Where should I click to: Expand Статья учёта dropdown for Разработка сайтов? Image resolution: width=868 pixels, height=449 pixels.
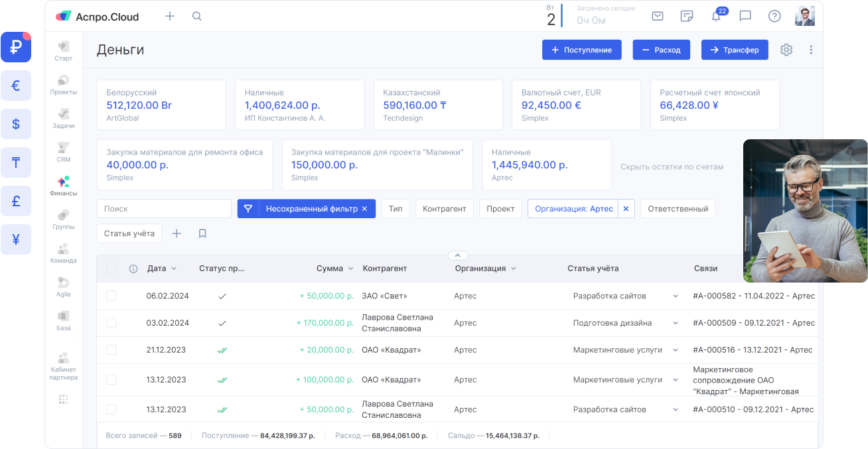tap(676, 296)
